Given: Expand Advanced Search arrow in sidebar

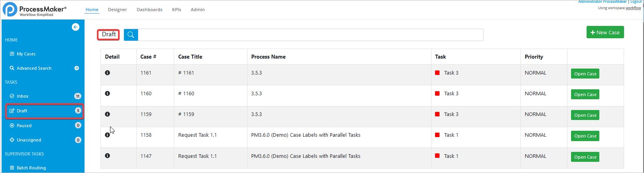Looking at the screenshot, I should point(77,68).
